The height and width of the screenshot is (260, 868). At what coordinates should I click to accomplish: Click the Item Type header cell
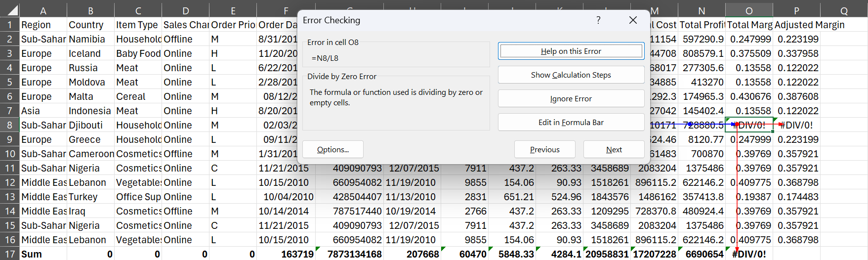(138, 25)
